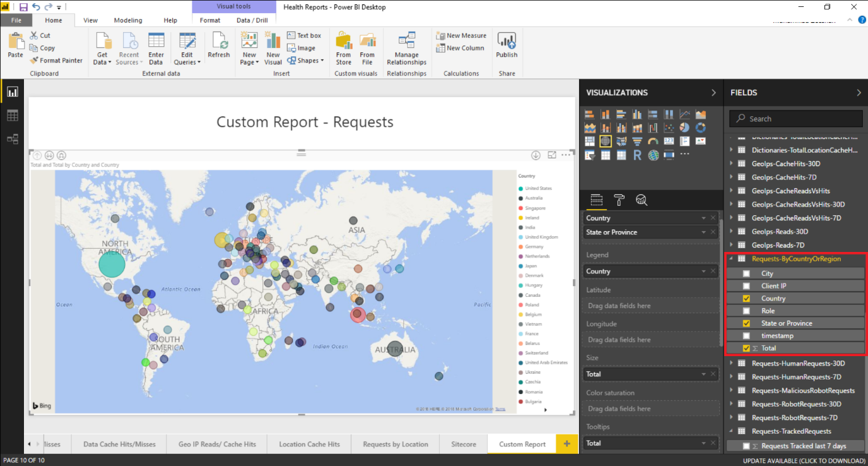Pick the donut chart visualization

pos(701,128)
